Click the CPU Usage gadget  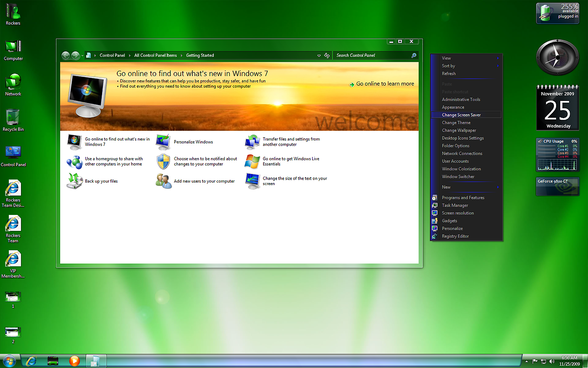pos(557,155)
